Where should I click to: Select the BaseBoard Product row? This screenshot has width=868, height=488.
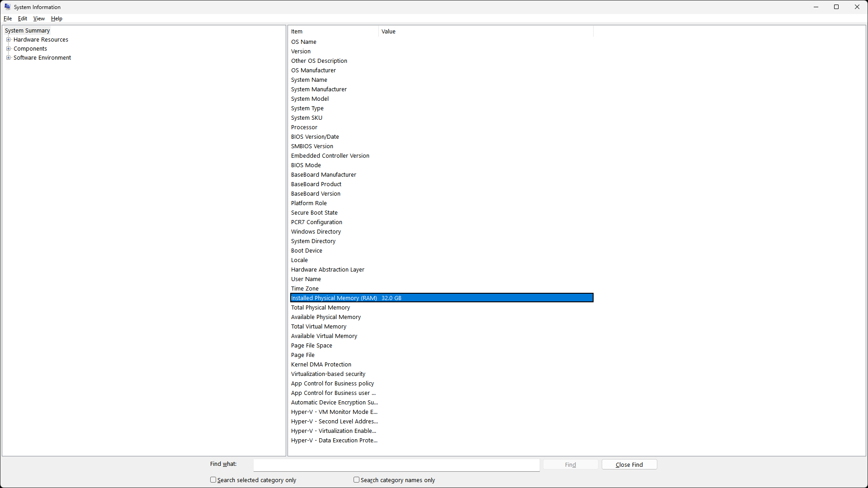442,184
